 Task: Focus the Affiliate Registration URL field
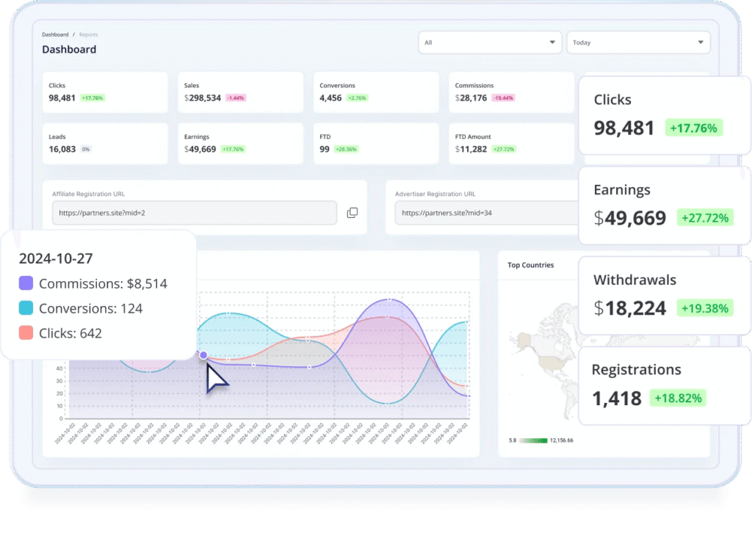pos(194,213)
